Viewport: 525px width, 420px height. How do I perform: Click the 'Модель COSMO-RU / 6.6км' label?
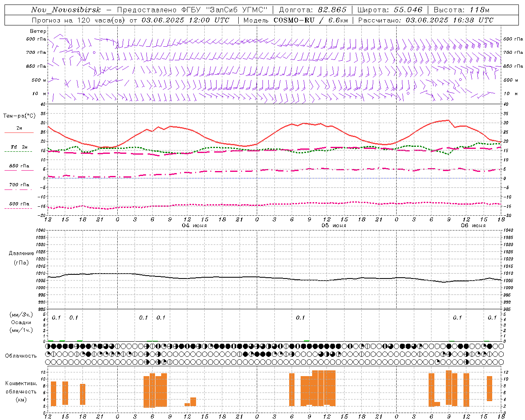tap(295, 20)
